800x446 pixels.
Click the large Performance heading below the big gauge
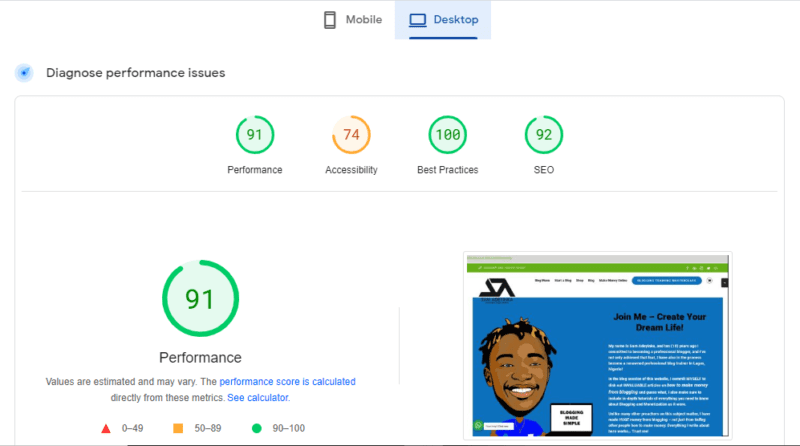coord(201,358)
